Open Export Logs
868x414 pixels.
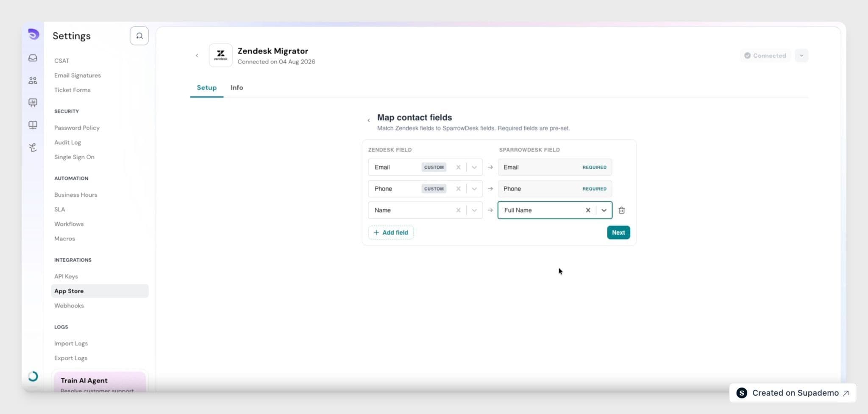click(71, 358)
